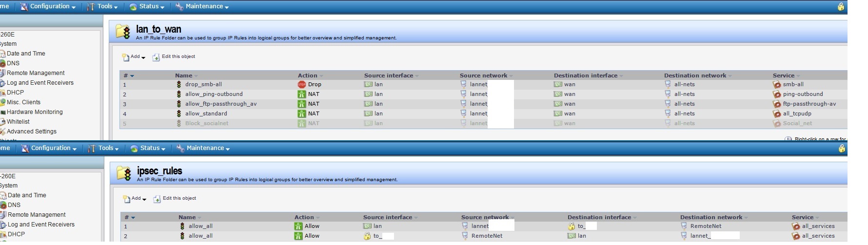Select the allow_ftp-passthrough_av rule name
The width and height of the screenshot is (868, 245).
[221, 104]
